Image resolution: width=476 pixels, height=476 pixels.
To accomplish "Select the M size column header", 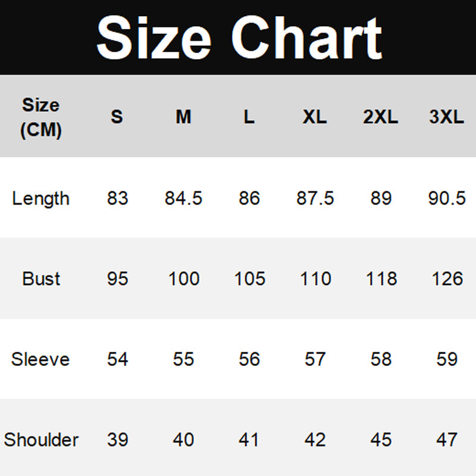I will [x=183, y=117].
